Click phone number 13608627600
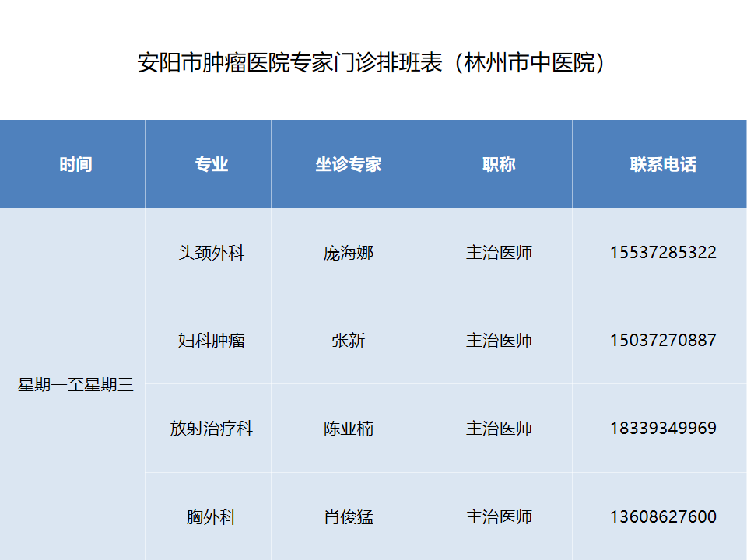Image resolution: width=747 pixels, height=560 pixels. click(663, 517)
